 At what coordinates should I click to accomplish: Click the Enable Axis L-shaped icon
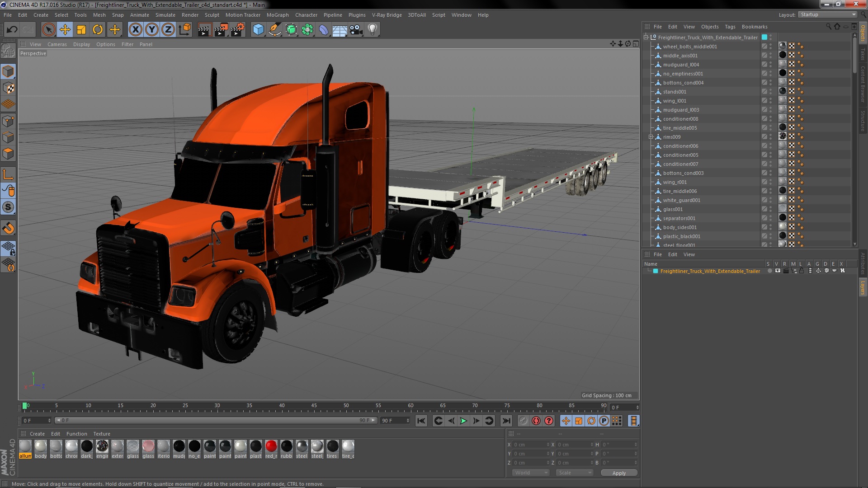(8, 174)
